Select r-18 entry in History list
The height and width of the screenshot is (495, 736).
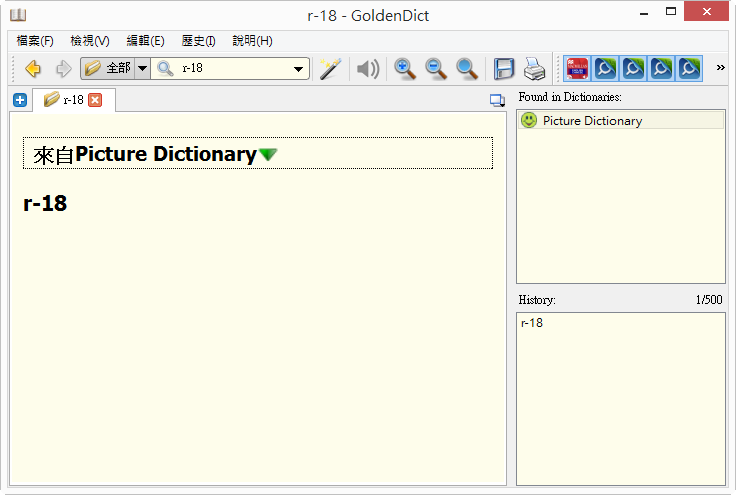point(532,323)
